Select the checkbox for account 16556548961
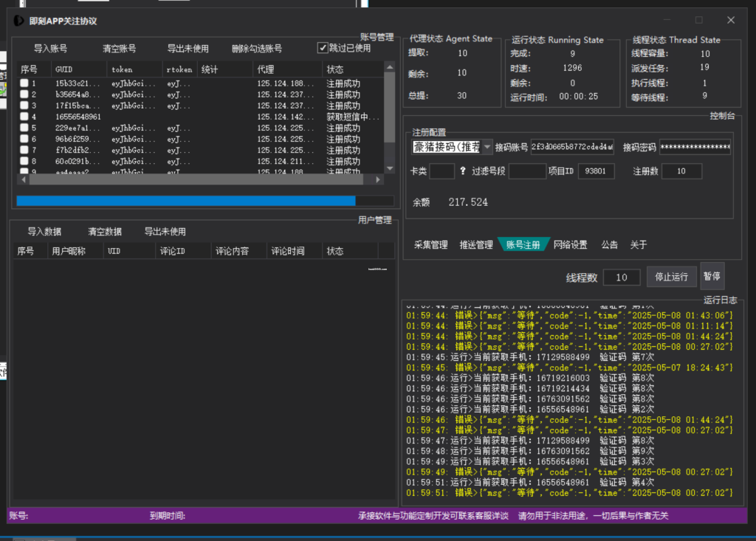Viewport: 756px width, 541px height. pos(25,117)
